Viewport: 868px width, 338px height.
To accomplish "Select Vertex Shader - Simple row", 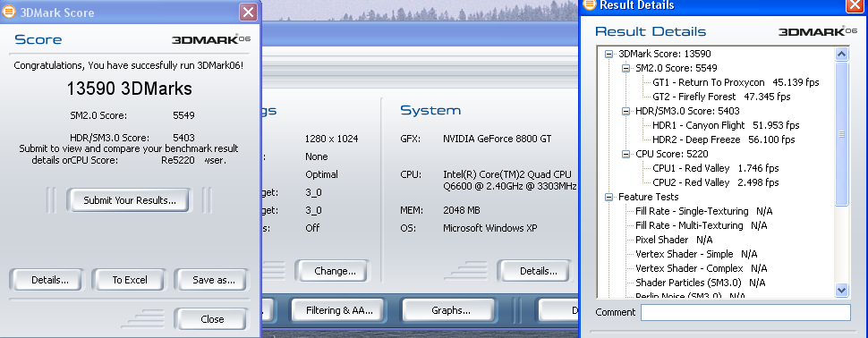I will 696,255.
